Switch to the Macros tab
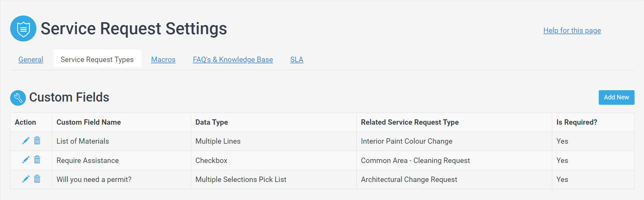 [x=163, y=59]
